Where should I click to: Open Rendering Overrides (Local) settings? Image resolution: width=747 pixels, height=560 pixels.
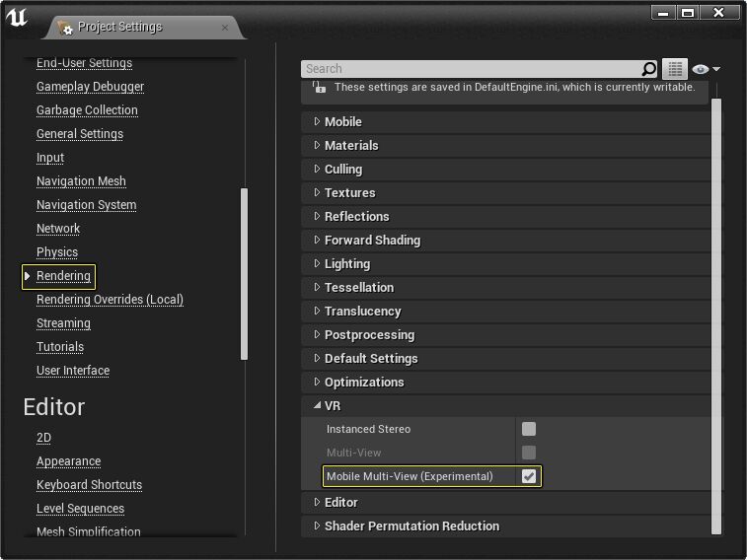click(111, 300)
